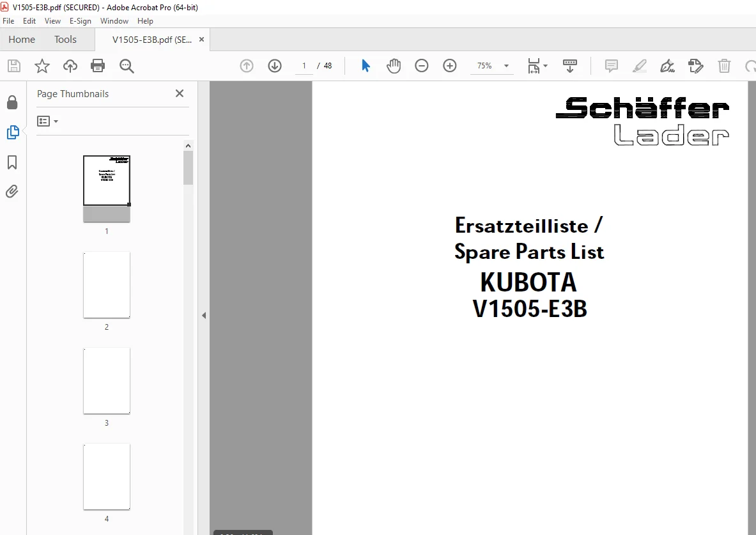Click the thumbnails panel scrollbar thumb
Image resolution: width=756 pixels, height=535 pixels.
pyautogui.click(x=188, y=168)
